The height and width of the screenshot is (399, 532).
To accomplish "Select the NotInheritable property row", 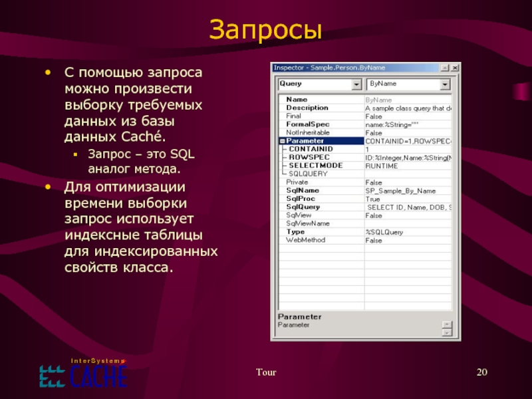I will 365,132.
